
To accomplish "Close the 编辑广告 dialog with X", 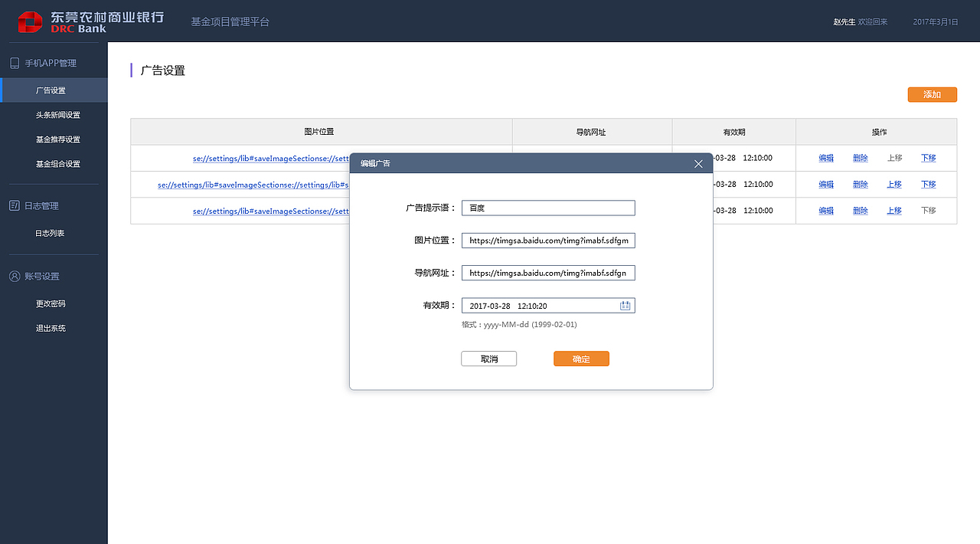I will pyautogui.click(x=698, y=164).
